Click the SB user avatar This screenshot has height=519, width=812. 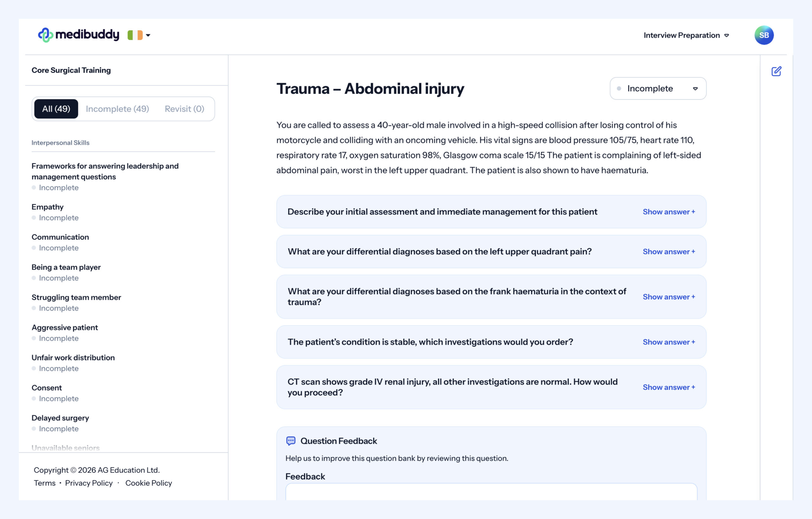point(763,35)
